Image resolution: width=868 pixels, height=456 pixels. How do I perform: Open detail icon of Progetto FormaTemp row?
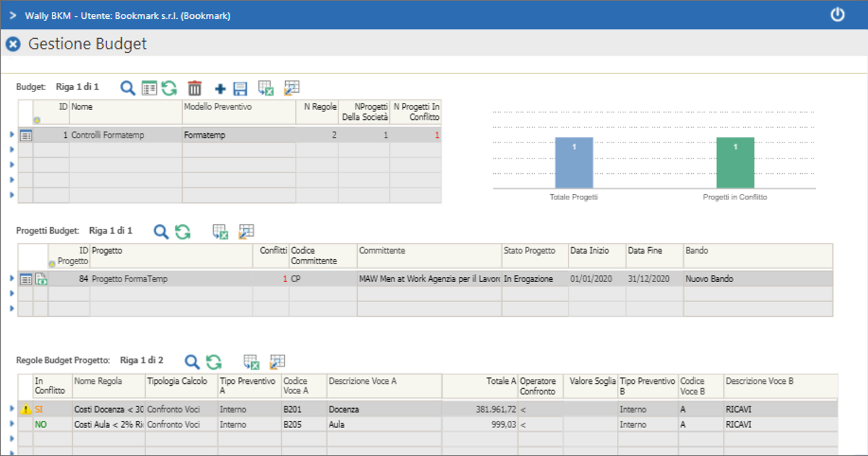pos(25,279)
